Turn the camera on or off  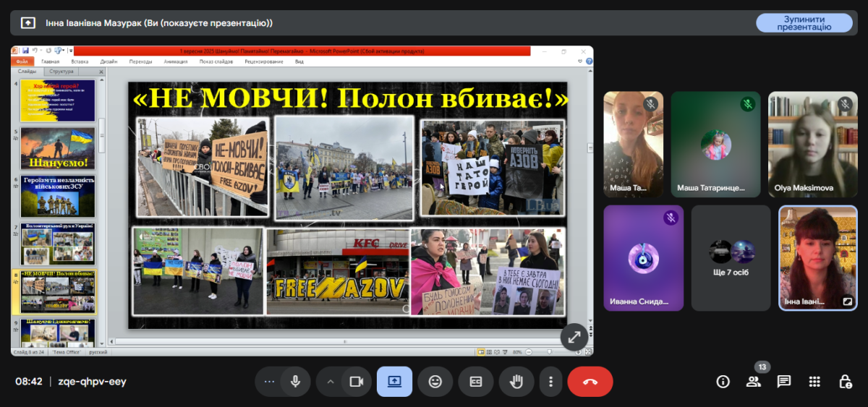click(x=355, y=382)
